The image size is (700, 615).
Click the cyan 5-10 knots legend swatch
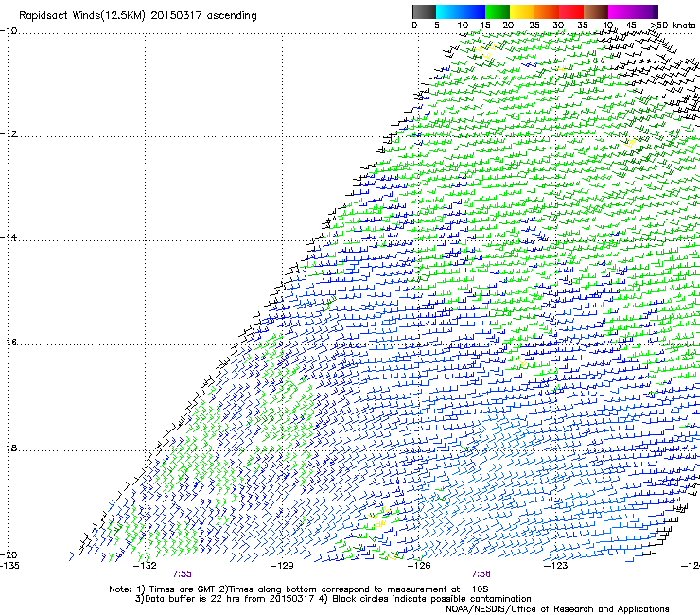(x=448, y=11)
